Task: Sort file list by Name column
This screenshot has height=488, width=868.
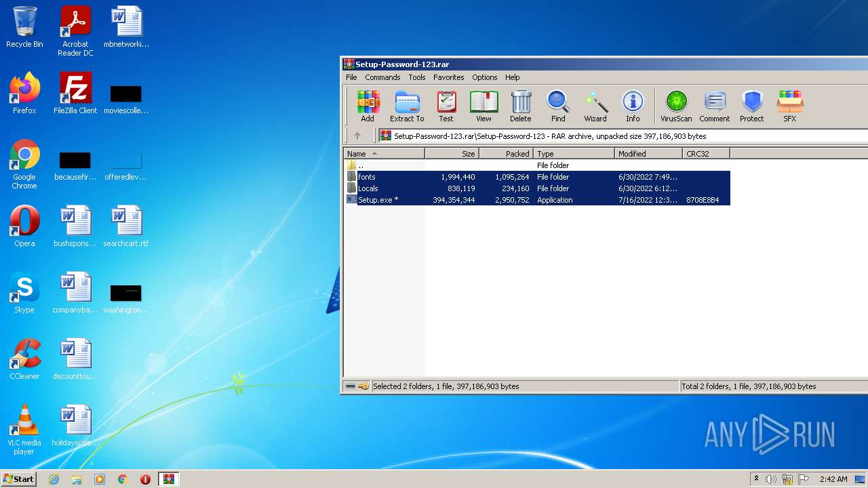Action: pyautogui.click(x=384, y=154)
